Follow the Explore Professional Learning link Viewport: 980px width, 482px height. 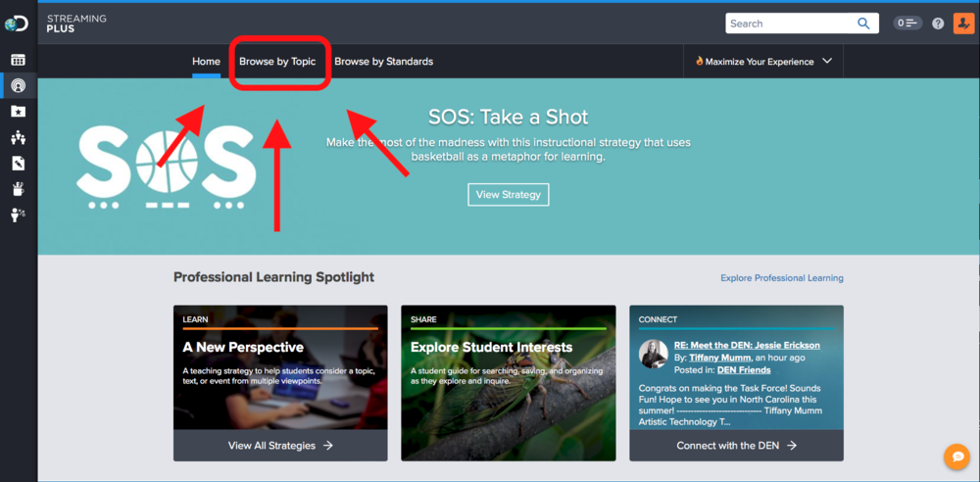(x=782, y=278)
